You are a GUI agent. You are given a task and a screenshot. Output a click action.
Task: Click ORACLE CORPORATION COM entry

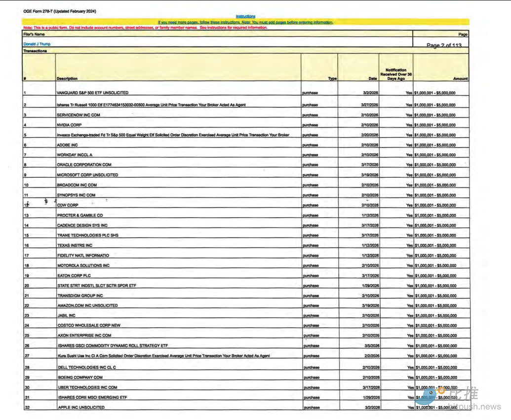(84, 165)
